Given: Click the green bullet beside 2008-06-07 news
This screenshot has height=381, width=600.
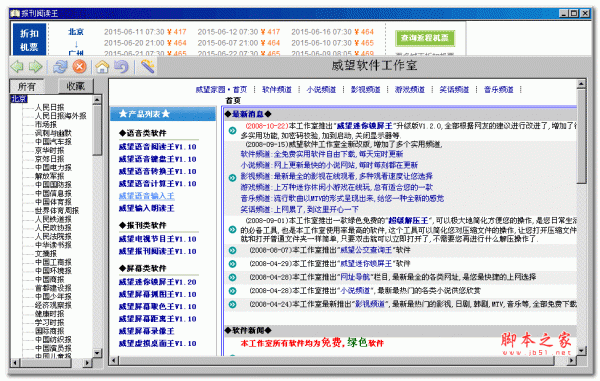Looking at the screenshot, I should click(x=232, y=250).
